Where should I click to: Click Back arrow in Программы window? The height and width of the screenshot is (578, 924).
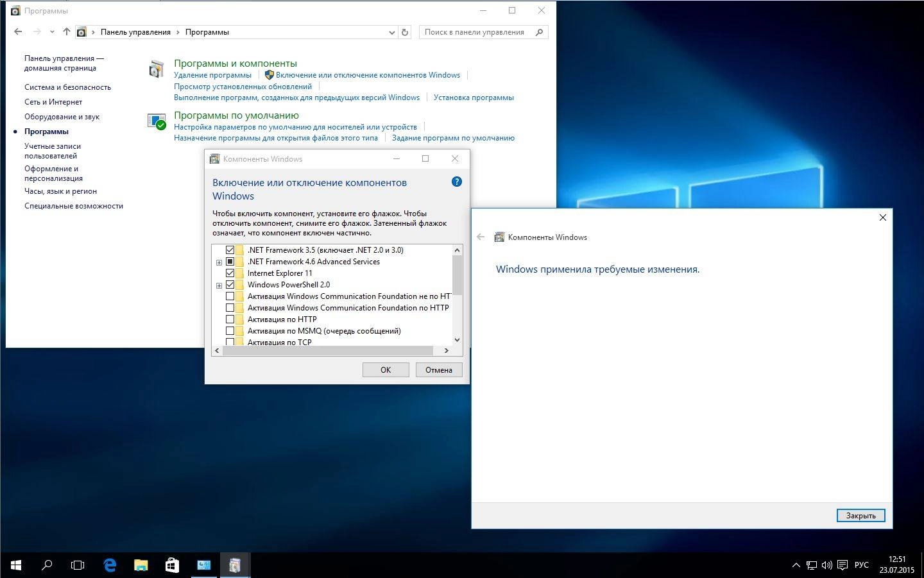click(x=18, y=31)
